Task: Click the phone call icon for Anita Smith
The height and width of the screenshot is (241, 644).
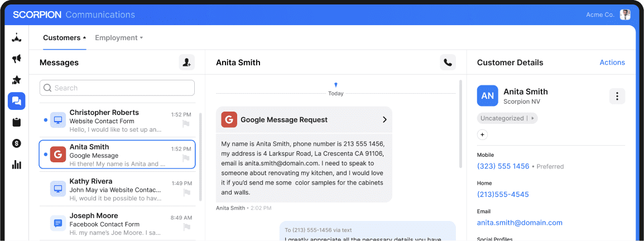Action: (448, 62)
